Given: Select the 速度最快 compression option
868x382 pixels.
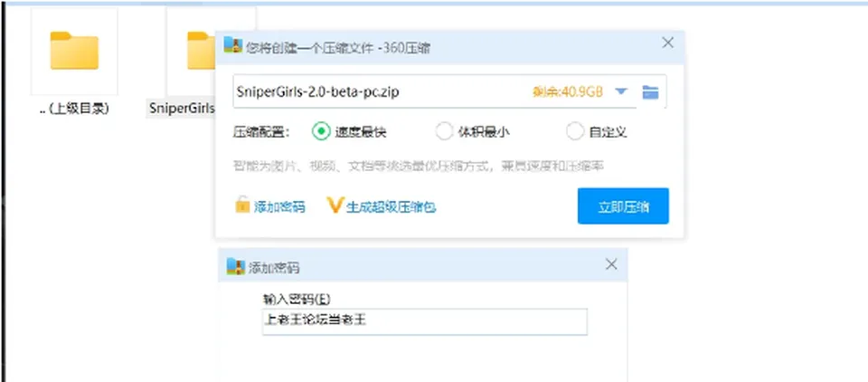Looking at the screenshot, I should pyautogui.click(x=320, y=132).
